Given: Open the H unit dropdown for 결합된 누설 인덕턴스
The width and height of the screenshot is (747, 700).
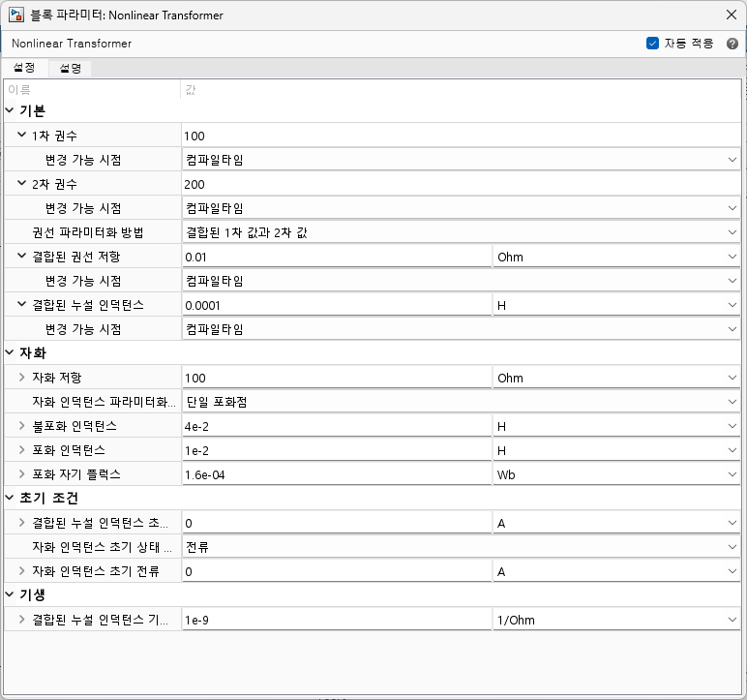Looking at the screenshot, I should [x=616, y=305].
